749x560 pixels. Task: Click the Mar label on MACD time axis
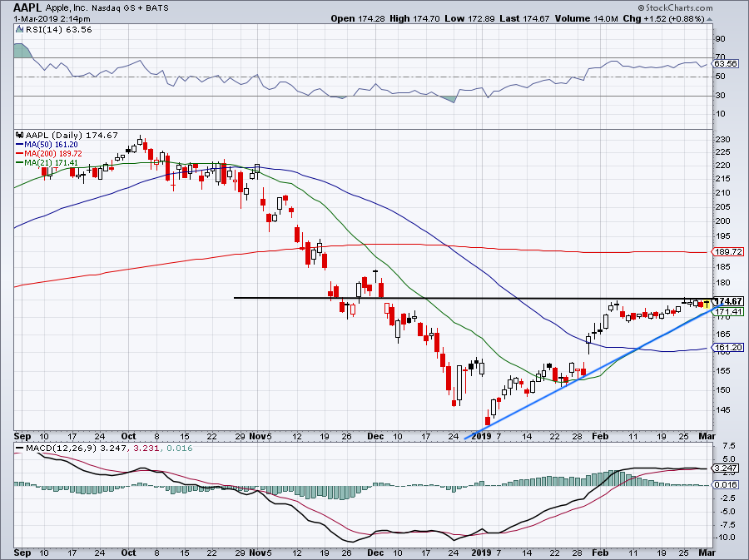point(707,553)
